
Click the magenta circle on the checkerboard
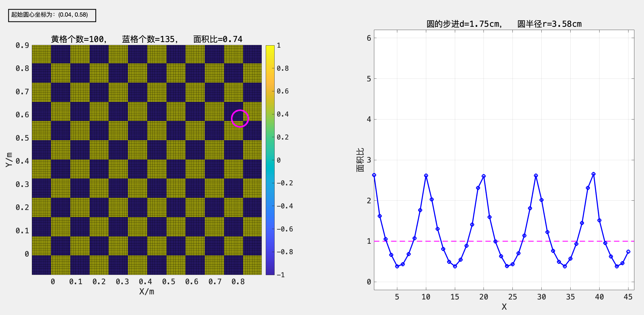[240, 118]
